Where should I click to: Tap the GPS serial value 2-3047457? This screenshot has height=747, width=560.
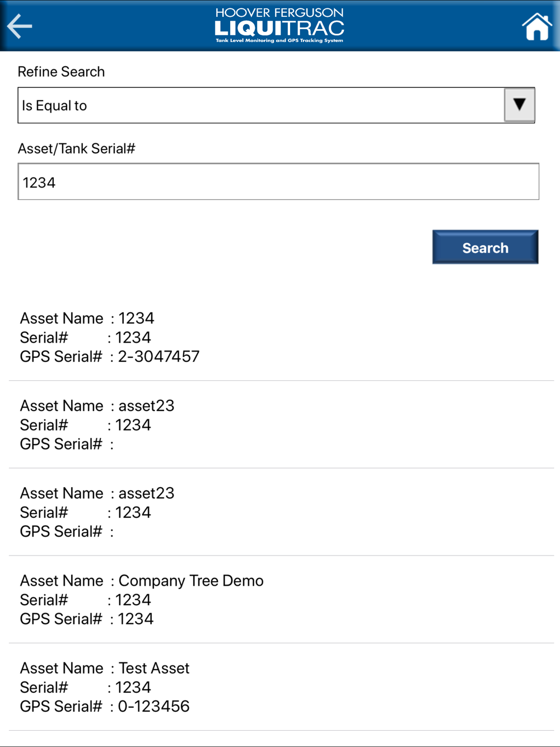coord(158,357)
